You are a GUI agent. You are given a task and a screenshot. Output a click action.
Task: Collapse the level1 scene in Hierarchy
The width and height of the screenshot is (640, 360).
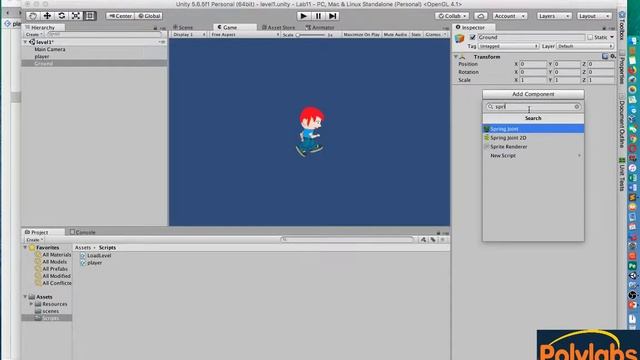pos(25,42)
